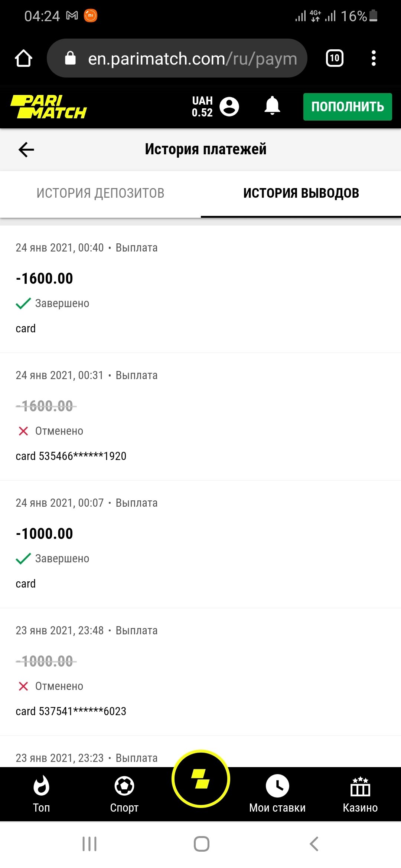Select the История выводов tab
Viewport: 401px width, 868px height.
[x=301, y=193]
